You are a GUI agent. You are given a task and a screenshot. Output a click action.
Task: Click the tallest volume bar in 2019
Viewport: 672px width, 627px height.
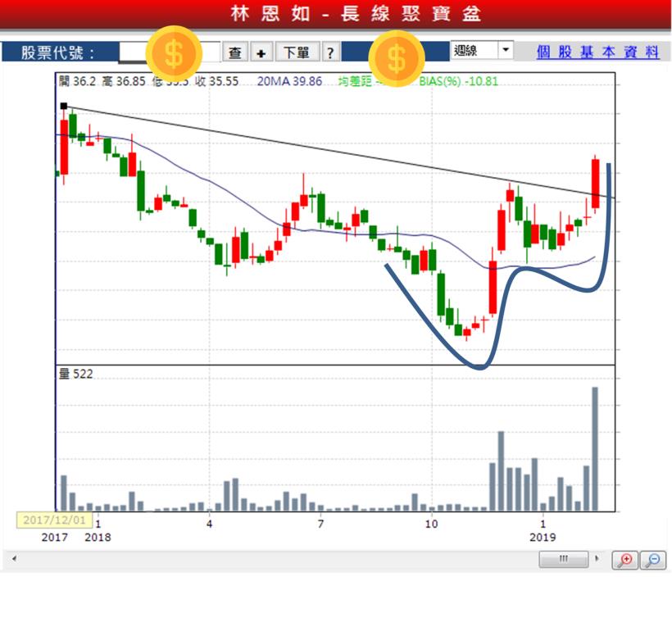(595, 448)
